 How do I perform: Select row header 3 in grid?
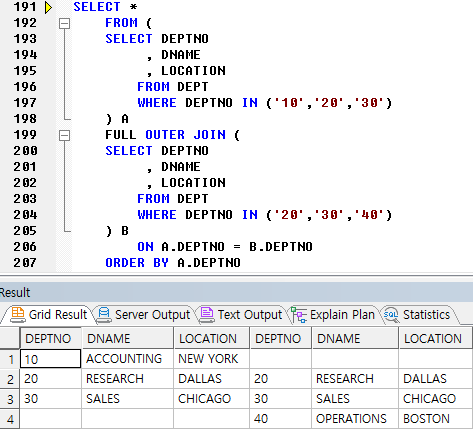(x=10, y=399)
